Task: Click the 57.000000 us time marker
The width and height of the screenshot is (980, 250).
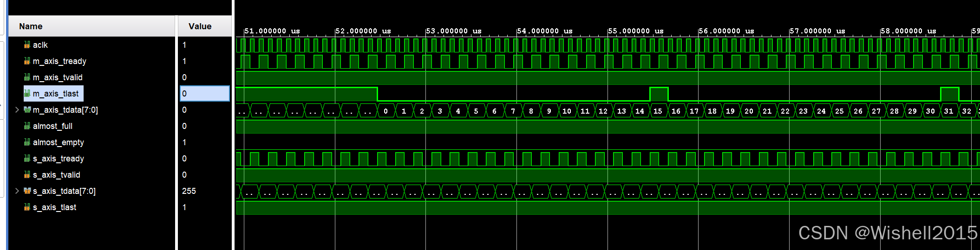Action: point(817,31)
